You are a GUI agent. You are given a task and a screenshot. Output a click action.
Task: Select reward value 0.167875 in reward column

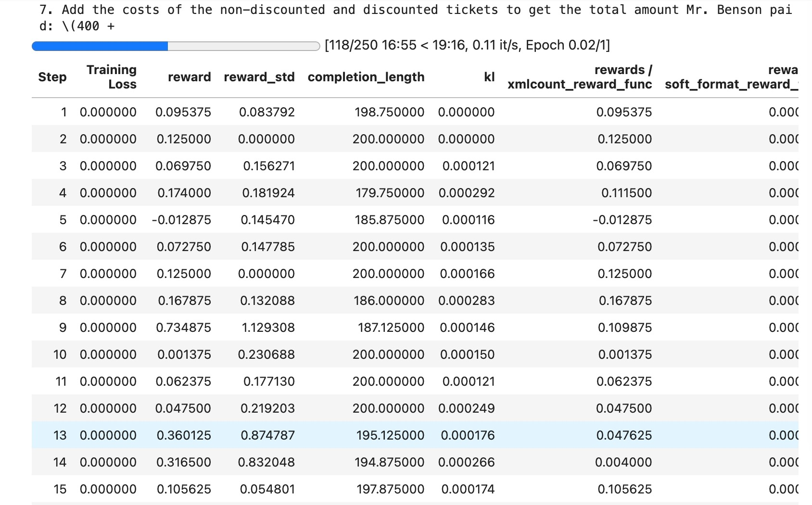pos(185,301)
